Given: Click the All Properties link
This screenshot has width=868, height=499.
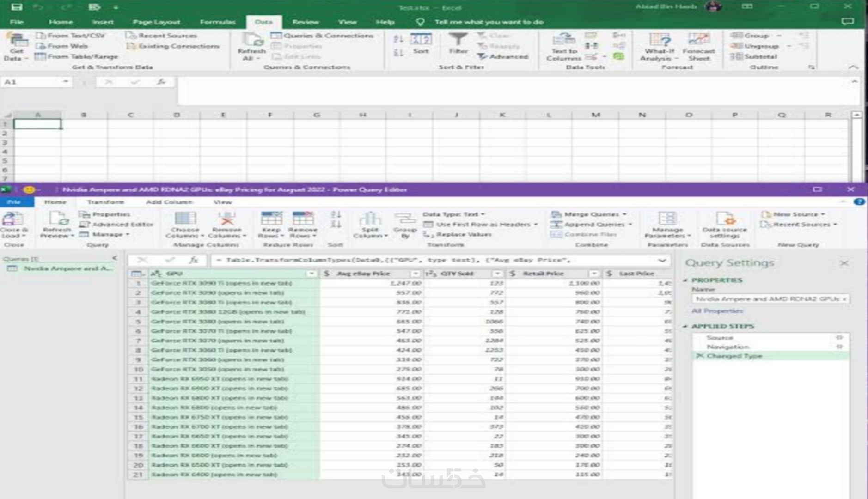Looking at the screenshot, I should pos(717,311).
